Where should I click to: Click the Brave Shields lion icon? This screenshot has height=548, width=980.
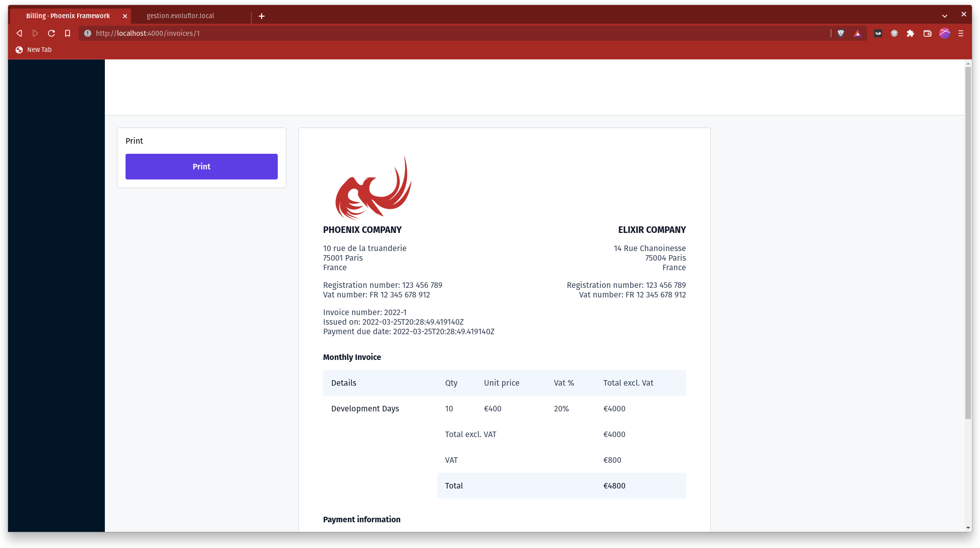pos(841,33)
